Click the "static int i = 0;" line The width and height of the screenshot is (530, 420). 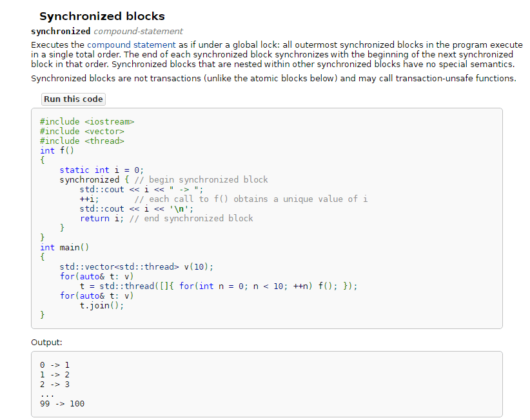pyautogui.click(x=101, y=170)
